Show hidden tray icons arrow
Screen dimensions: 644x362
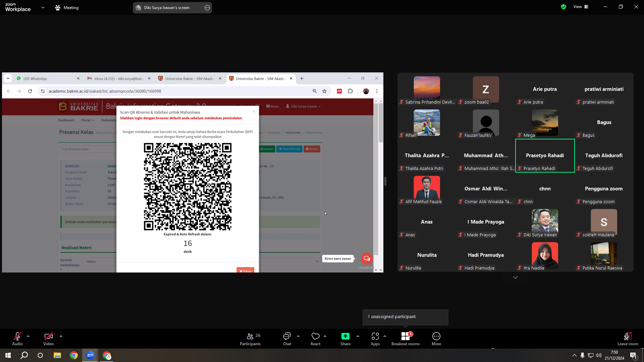point(575,355)
